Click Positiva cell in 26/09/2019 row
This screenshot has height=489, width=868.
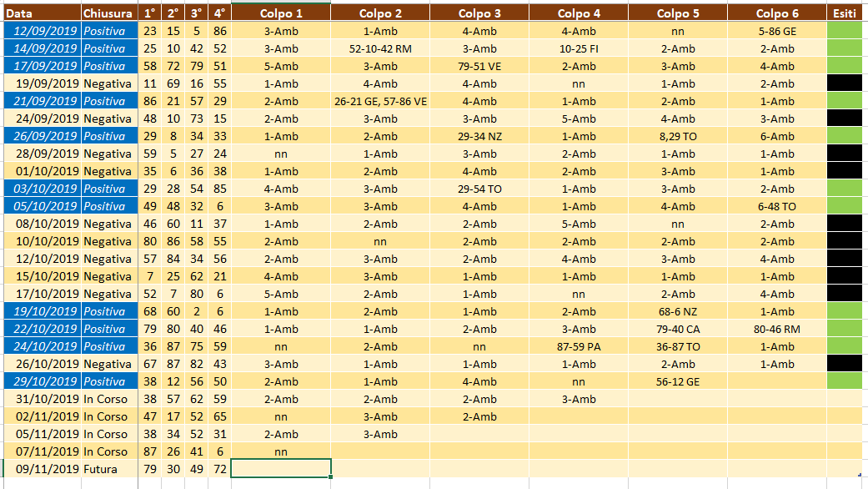pyautogui.click(x=109, y=136)
